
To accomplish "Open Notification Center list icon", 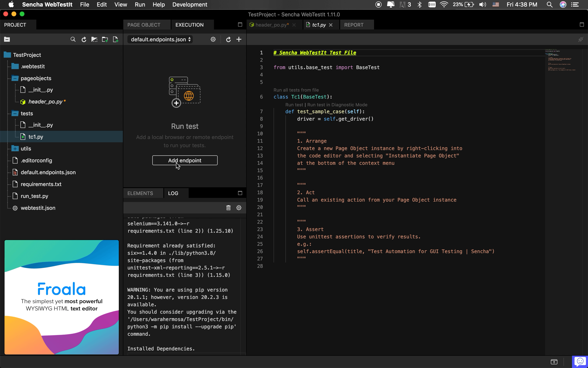I will (575, 4).
